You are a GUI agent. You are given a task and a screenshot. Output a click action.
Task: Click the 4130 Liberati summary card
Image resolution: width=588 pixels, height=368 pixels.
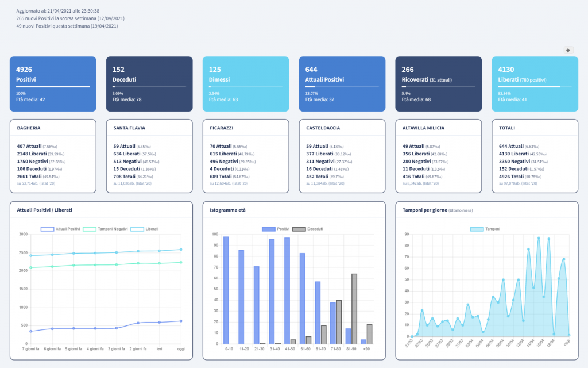tap(535, 83)
